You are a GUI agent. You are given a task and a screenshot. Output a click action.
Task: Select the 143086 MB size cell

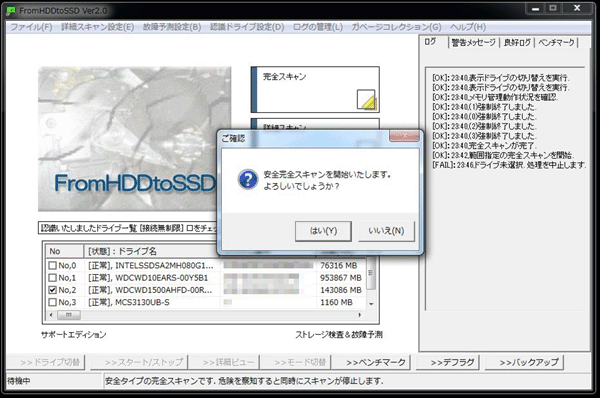[341, 290]
